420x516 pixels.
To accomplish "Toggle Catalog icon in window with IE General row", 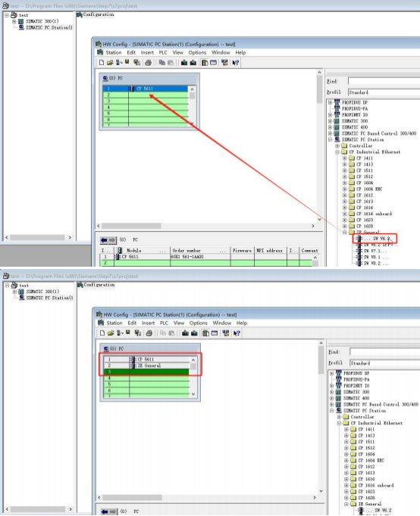I will pos(205,333).
